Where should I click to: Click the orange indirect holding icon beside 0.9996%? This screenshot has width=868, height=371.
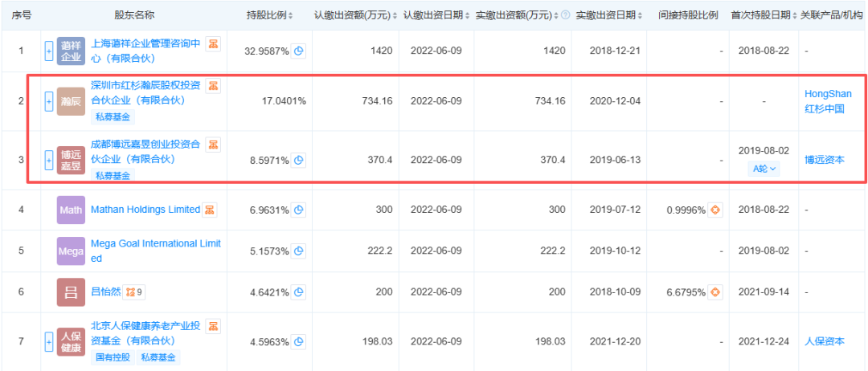tap(712, 210)
